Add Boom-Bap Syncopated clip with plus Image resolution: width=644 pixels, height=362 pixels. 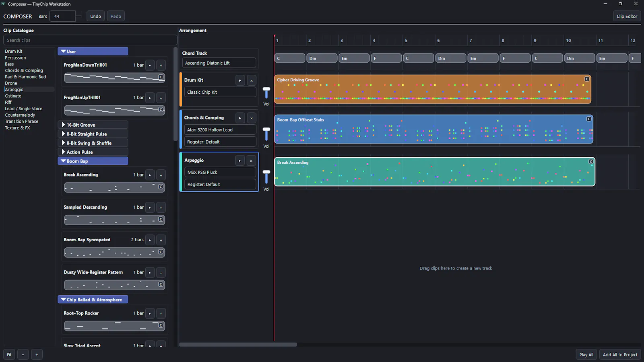[161, 240]
